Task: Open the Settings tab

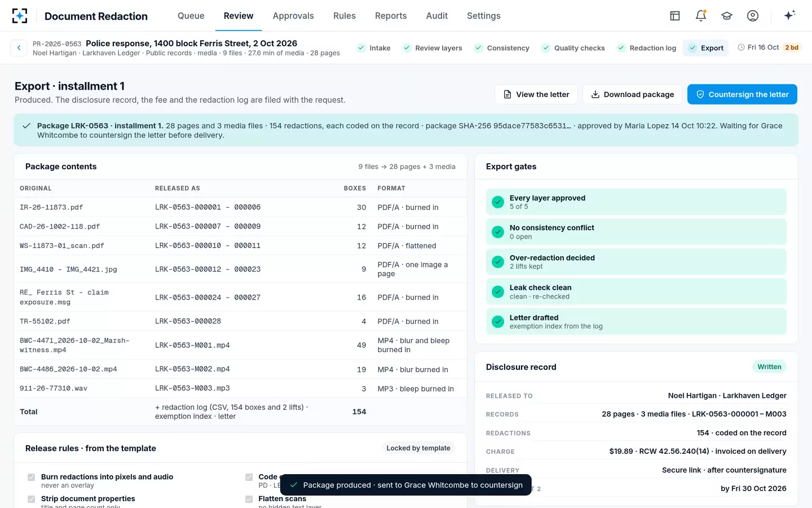Action: coord(484,16)
